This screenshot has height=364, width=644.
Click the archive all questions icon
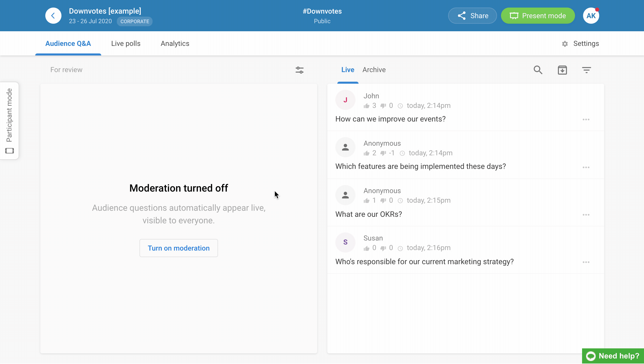[562, 70]
